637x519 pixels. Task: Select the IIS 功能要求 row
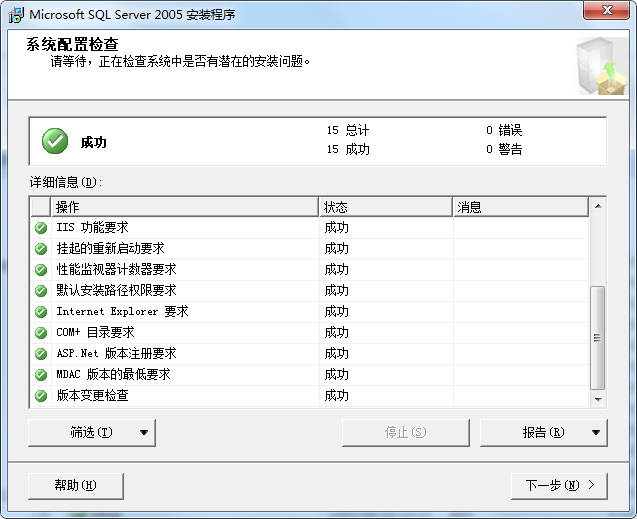pos(310,228)
